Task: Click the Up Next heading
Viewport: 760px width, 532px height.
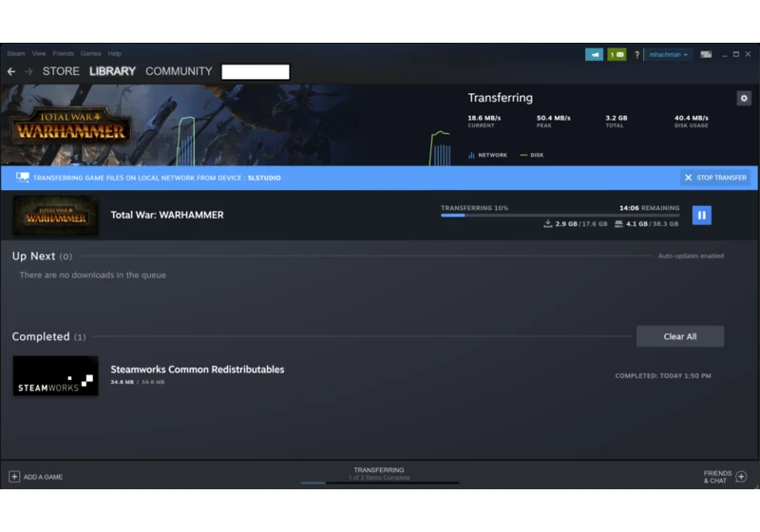Action: [33, 256]
